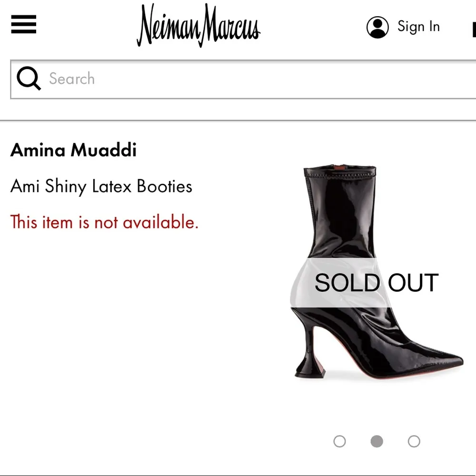Click the red availability notice text
The image size is (476, 476).
pyautogui.click(x=104, y=222)
